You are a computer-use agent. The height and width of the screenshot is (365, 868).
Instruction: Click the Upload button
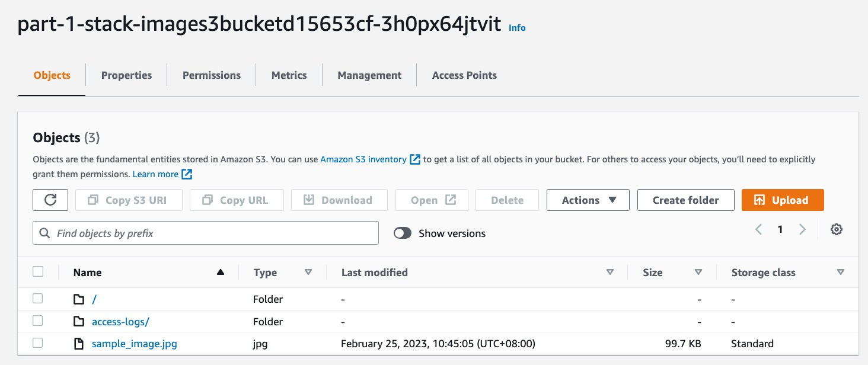(783, 200)
